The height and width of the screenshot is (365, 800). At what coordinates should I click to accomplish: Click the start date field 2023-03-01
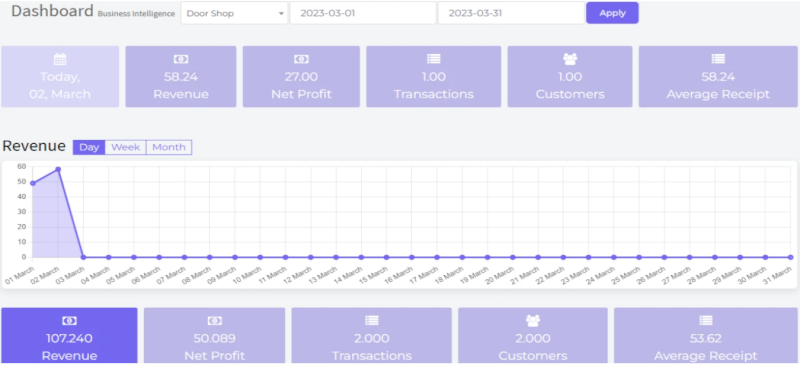[x=363, y=13]
